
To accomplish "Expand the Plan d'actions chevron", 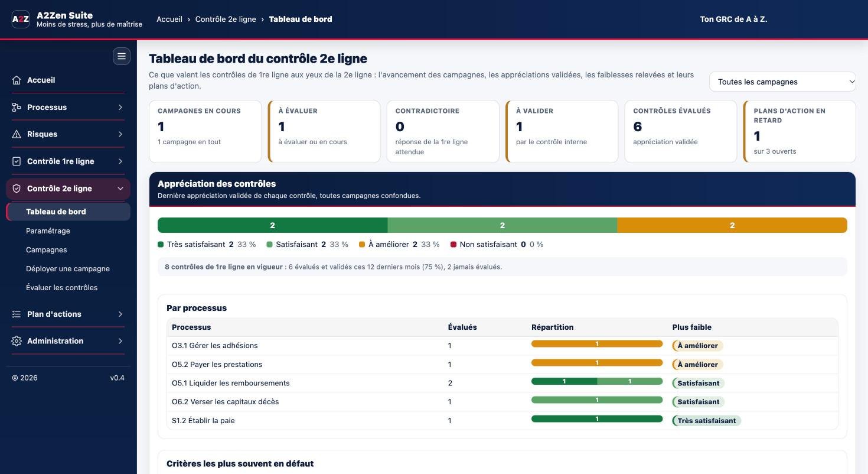I will pyautogui.click(x=120, y=314).
